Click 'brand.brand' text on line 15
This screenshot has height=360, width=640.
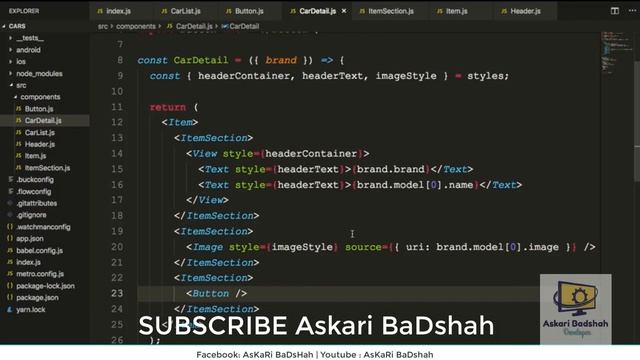click(x=391, y=169)
